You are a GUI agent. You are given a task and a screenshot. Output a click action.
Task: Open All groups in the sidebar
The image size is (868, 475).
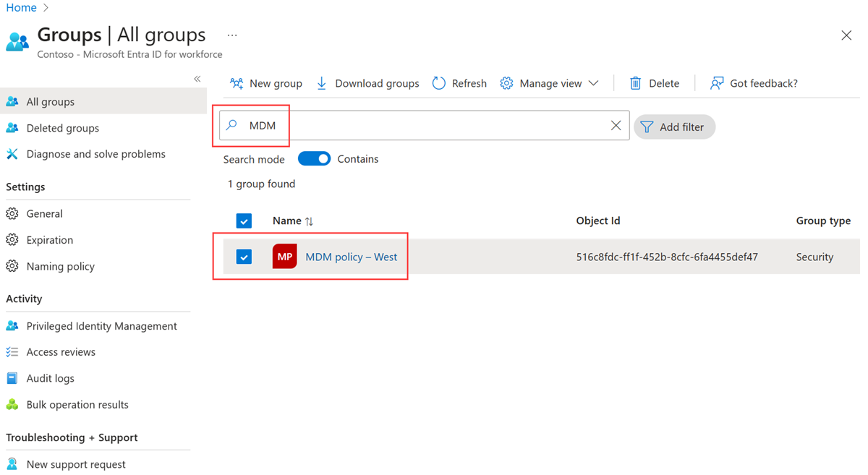tap(103, 101)
